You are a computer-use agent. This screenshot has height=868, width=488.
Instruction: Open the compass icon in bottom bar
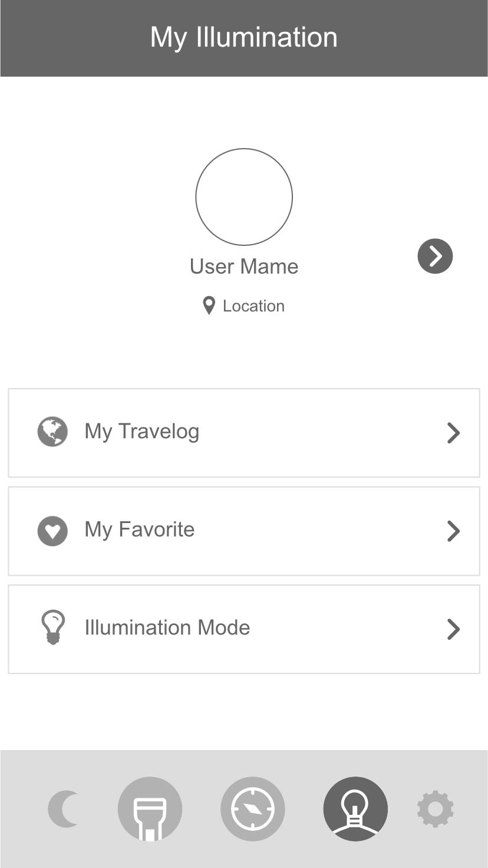click(x=253, y=809)
